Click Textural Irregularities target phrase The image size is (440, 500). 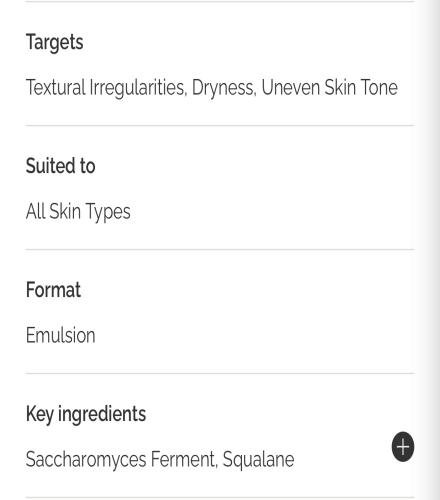106,88
